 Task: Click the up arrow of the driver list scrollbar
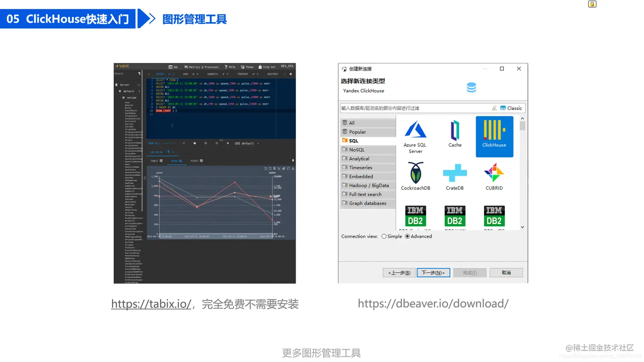pos(523,119)
